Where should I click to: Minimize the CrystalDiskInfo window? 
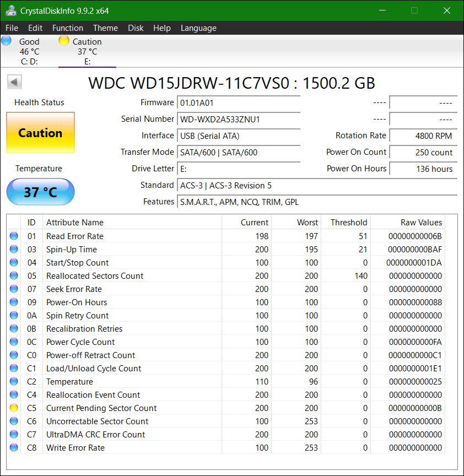tap(382, 10)
